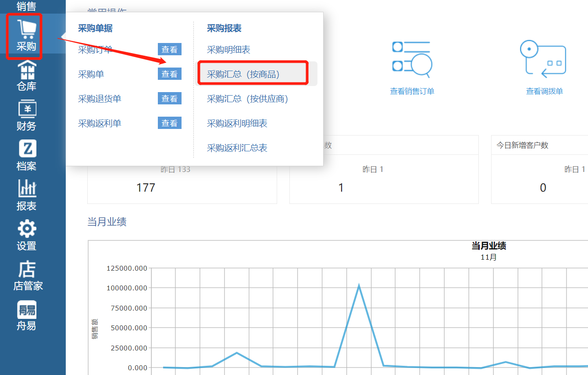This screenshot has width=588, height=375.
Task: Click the 昨日 133 text
Action: pyautogui.click(x=175, y=169)
